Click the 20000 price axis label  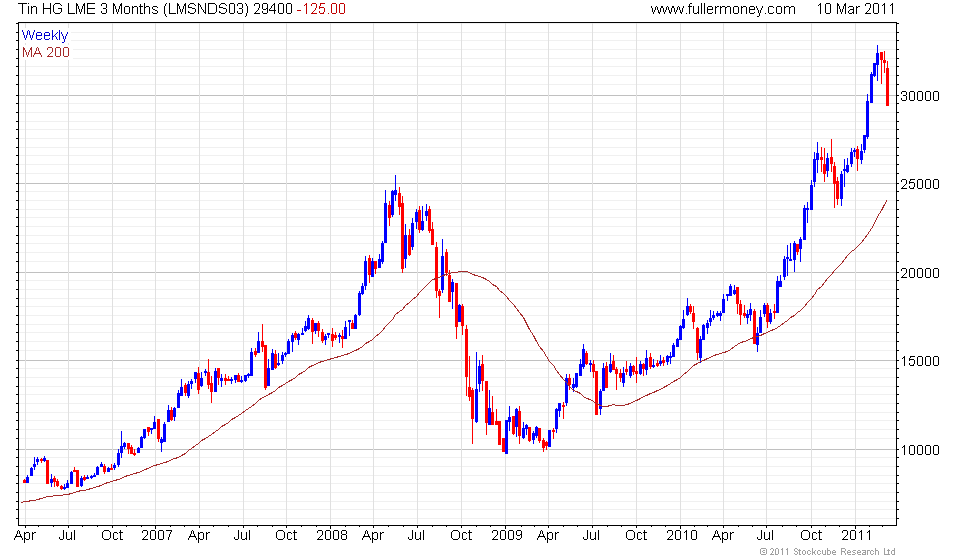919,273
